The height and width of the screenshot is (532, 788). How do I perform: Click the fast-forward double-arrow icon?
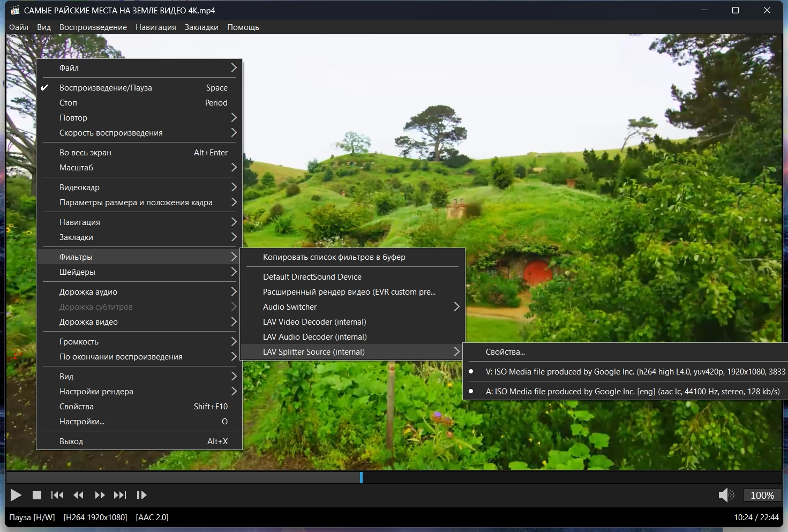pyautogui.click(x=100, y=495)
